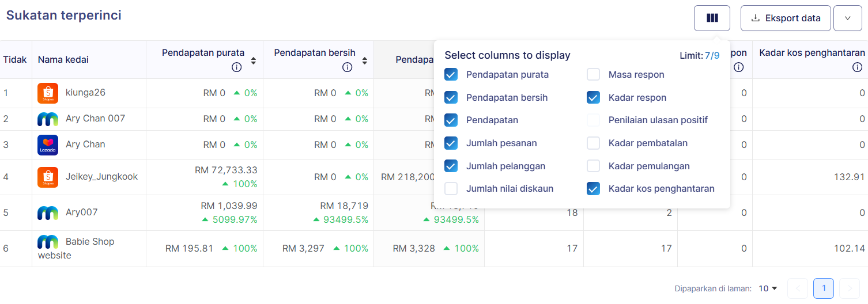The width and height of the screenshot is (868, 304).
Task: Click the store logo beside Ary007
Action: point(48,212)
